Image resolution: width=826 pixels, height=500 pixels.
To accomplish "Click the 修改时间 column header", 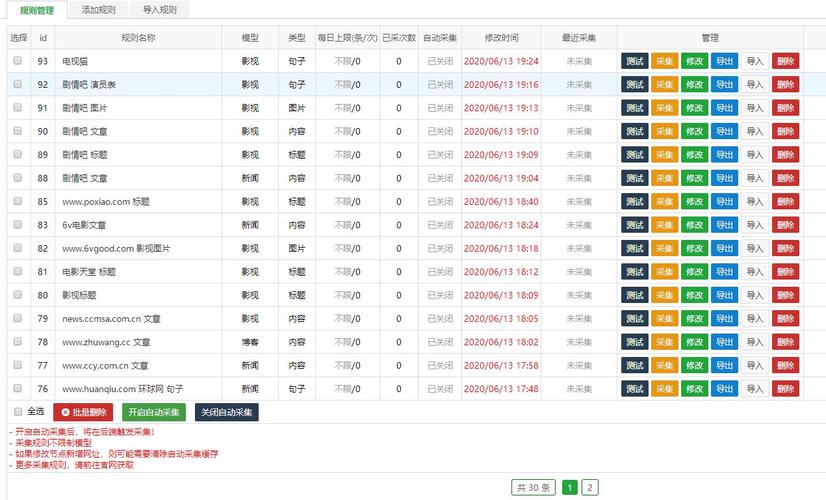I will click(x=501, y=38).
